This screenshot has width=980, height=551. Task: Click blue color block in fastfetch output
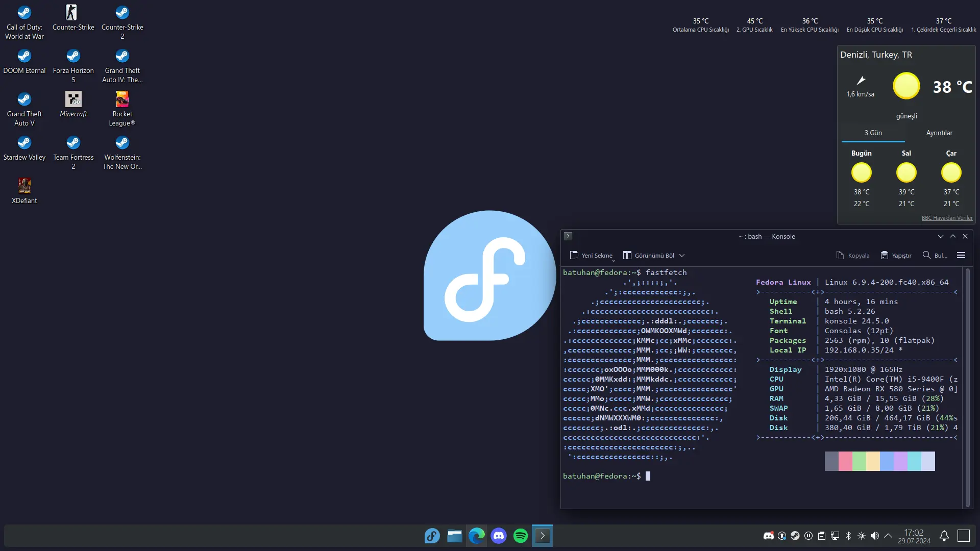887,461
